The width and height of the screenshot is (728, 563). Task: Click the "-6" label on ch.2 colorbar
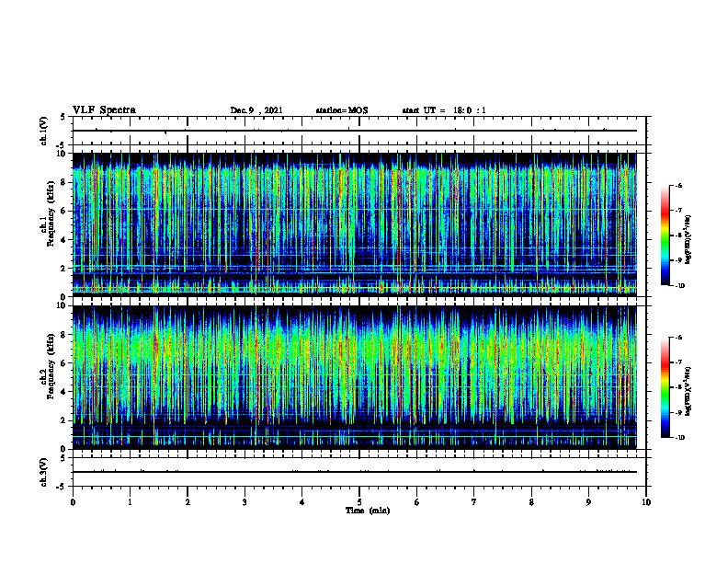[x=678, y=338]
